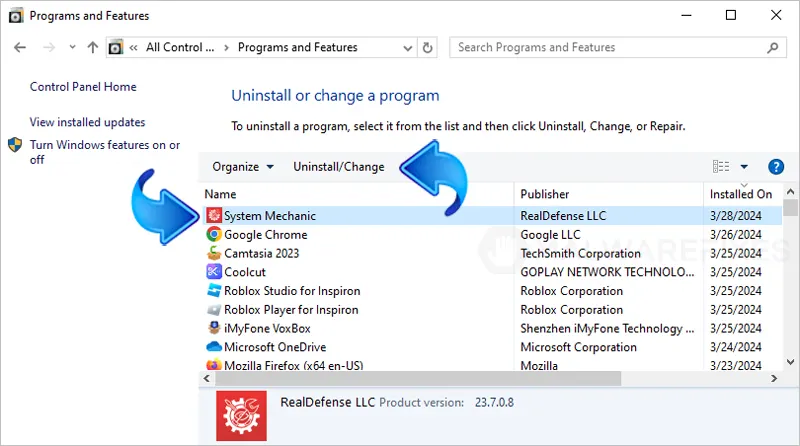This screenshot has width=800, height=446.
Task: Click the Roblox Player for Inspiron icon
Action: tap(214, 309)
